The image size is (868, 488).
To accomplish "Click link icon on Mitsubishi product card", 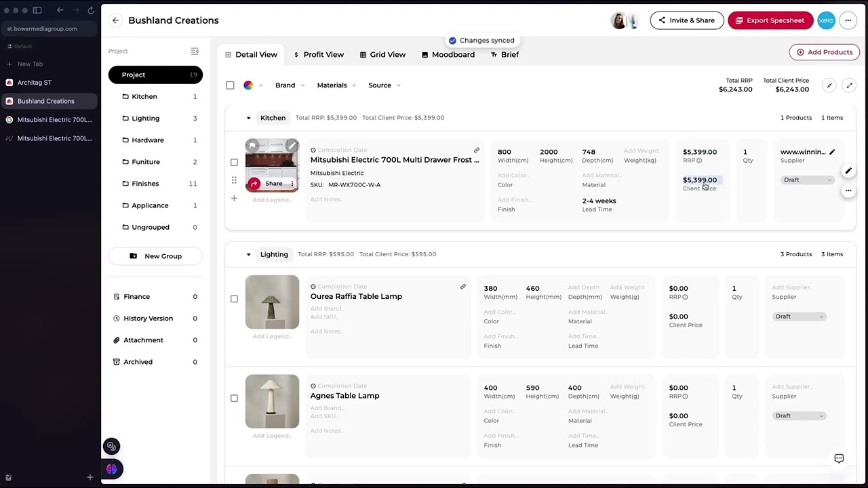I will [476, 150].
